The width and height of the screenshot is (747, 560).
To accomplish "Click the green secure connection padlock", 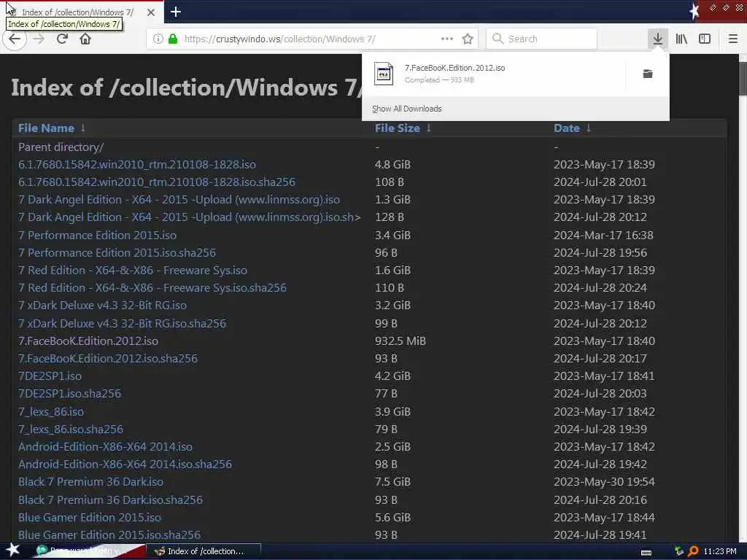I will [173, 39].
